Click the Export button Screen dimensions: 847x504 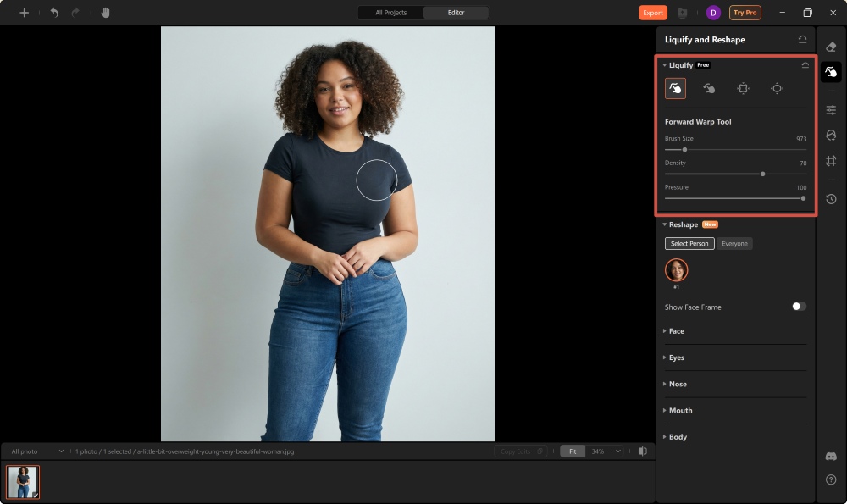pos(652,13)
